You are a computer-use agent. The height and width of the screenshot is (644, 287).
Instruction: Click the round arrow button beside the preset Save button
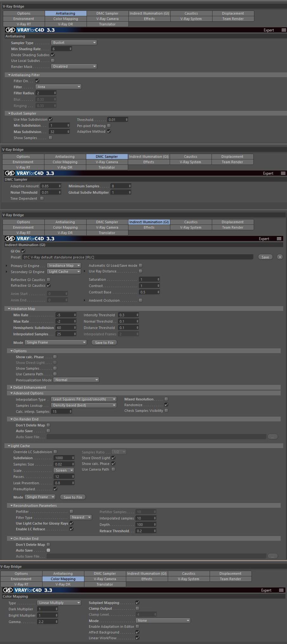280,257
